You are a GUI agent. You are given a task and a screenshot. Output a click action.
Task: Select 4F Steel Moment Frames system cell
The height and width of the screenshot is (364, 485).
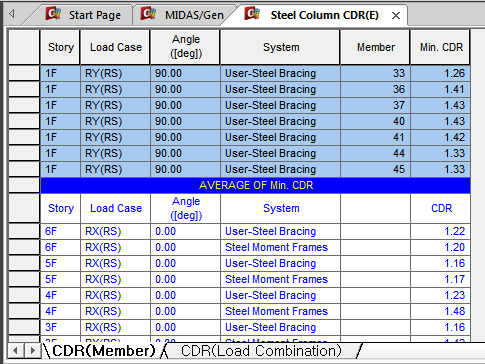pyautogui.click(x=281, y=311)
